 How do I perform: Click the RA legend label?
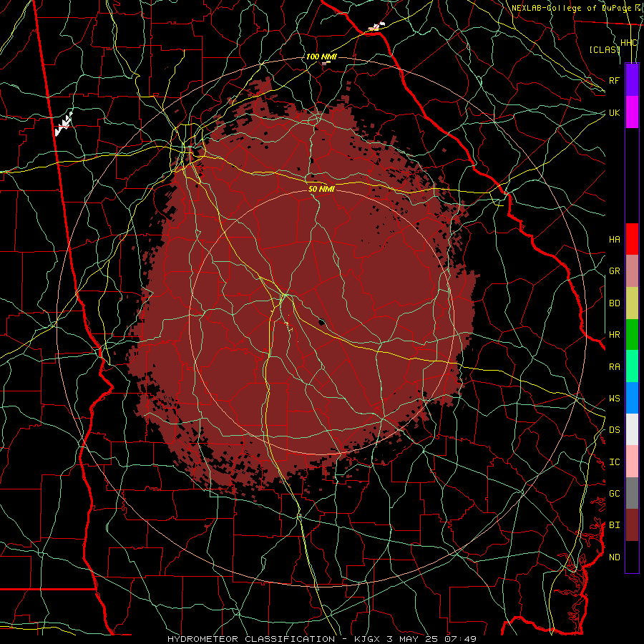(x=614, y=367)
